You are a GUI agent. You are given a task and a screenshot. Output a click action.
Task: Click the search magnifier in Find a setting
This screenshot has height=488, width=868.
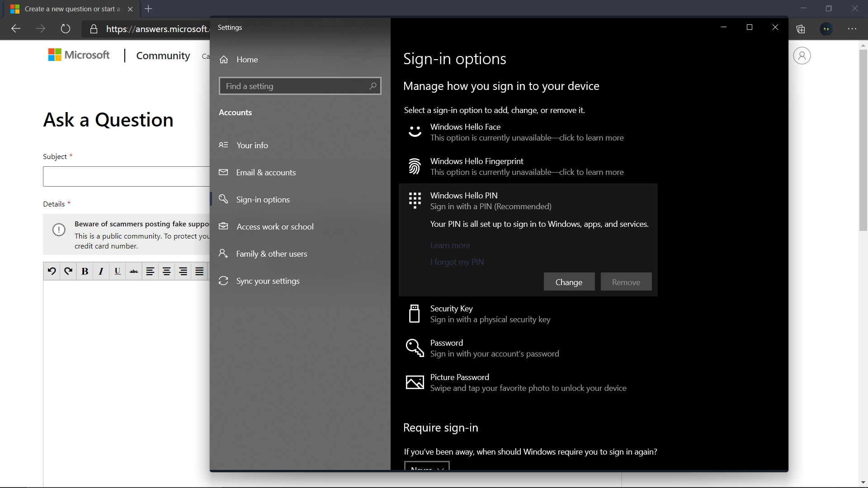[x=373, y=86]
